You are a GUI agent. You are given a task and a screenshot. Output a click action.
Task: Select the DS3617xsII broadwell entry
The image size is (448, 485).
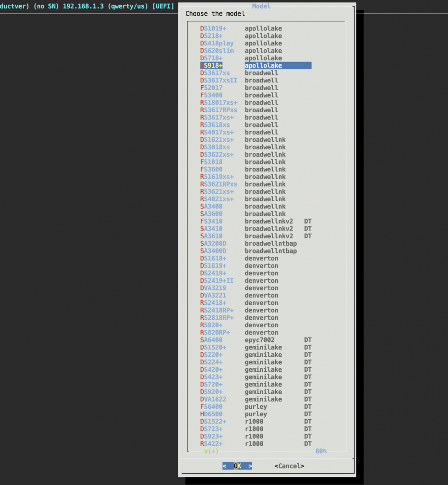pos(219,81)
